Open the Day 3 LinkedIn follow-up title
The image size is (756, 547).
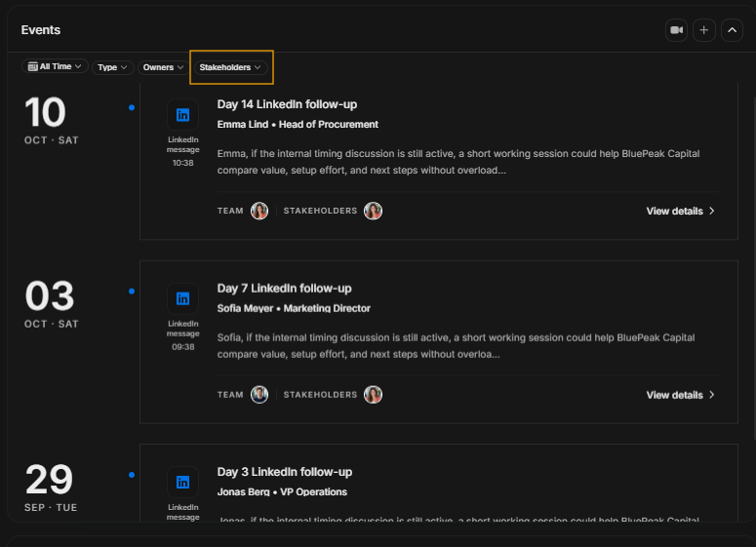[285, 472]
